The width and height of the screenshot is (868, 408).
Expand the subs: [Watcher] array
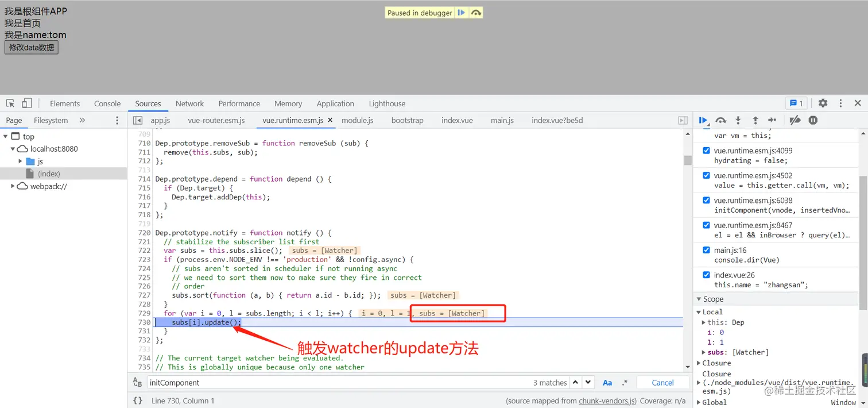click(704, 352)
